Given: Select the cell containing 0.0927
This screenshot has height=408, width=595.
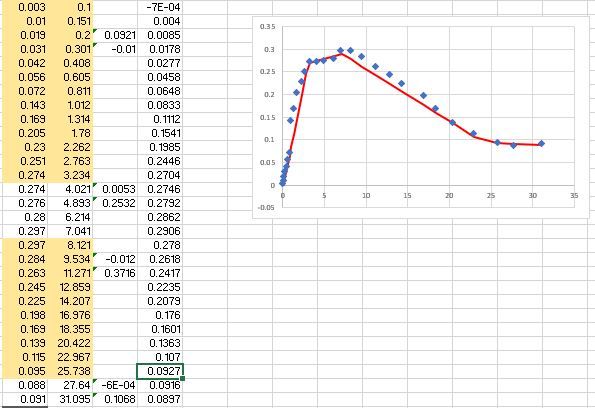Looking at the screenshot, I should click(160, 371).
